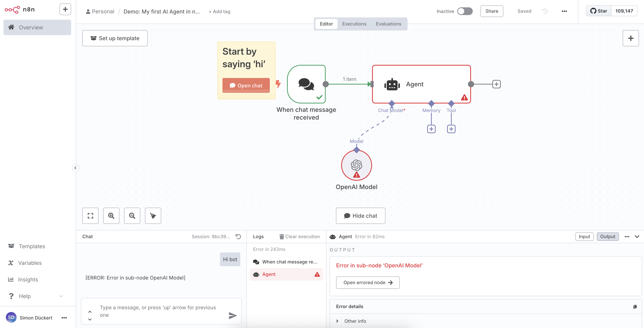644x328 pixels.
Task: Add a Memory sub-node via its plus
Action: click(x=431, y=129)
